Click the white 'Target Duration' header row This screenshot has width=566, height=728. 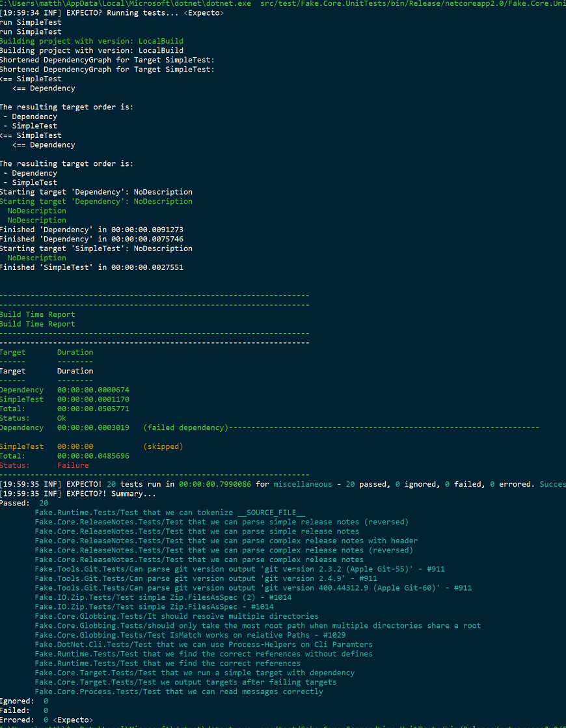coord(46,371)
